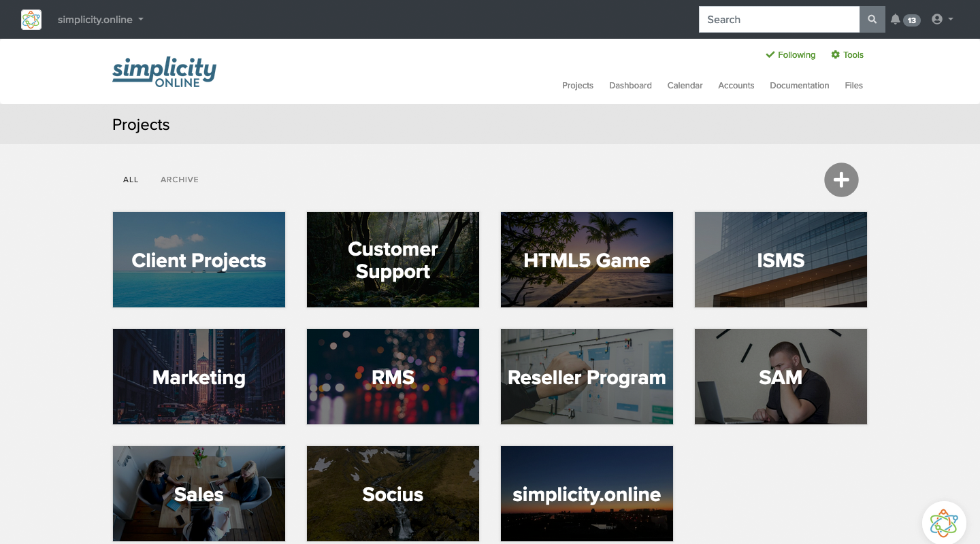
Task: Open the SAM project card
Action: pos(781,377)
